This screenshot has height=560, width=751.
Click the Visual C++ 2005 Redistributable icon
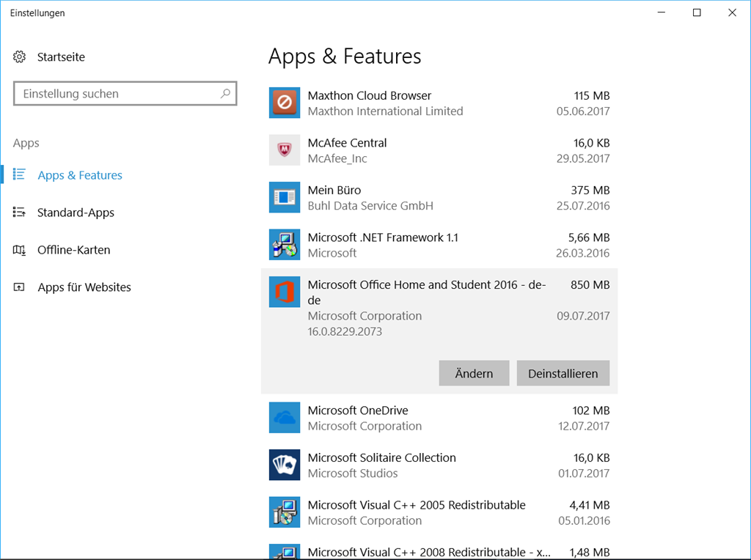pos(285,512)
